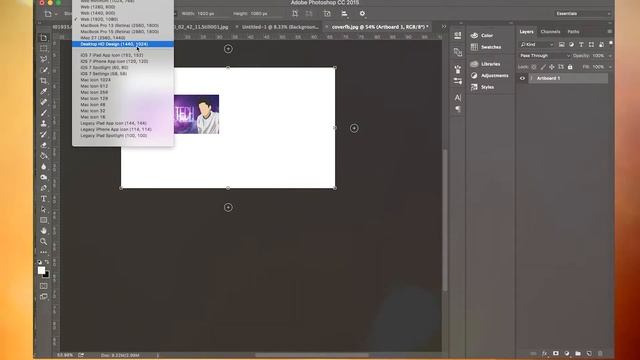Screen dimensions: 640x360
Task: Choose Mac Icon 1024 preset
Action: click(x=96, y=80)
